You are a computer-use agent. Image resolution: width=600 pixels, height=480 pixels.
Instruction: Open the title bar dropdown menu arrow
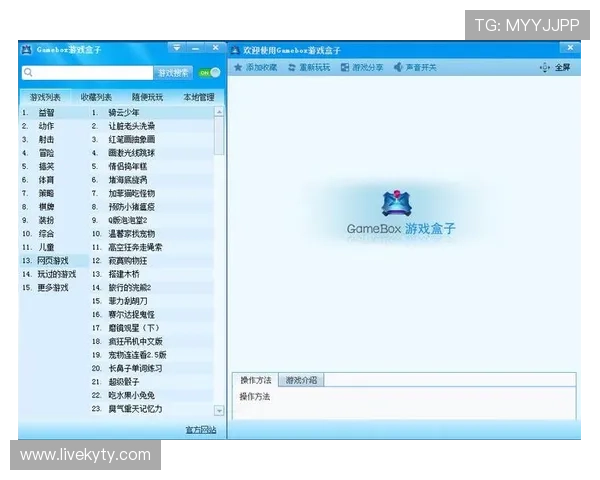177,48
